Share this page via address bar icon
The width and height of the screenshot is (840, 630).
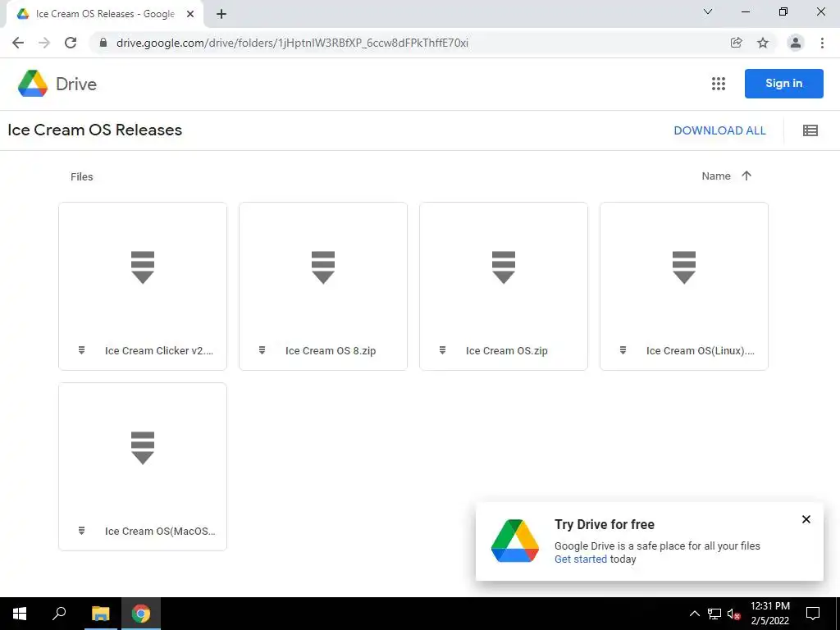(737, 43)
